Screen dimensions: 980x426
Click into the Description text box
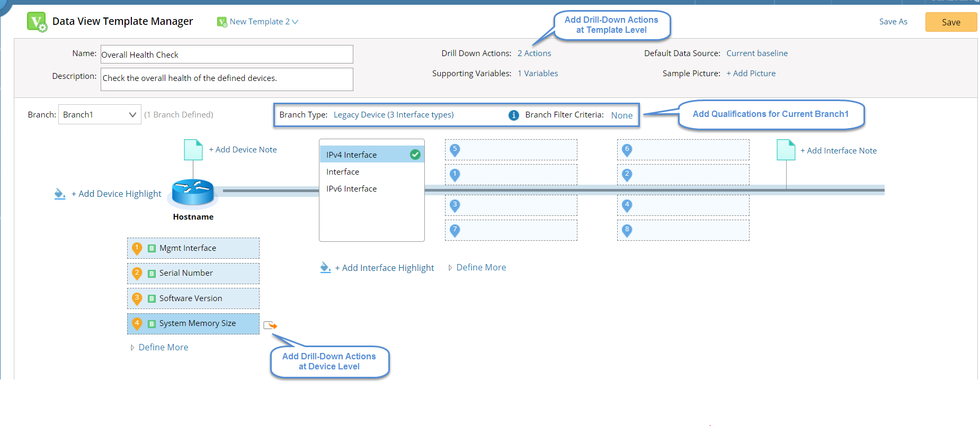pos(227,79)
